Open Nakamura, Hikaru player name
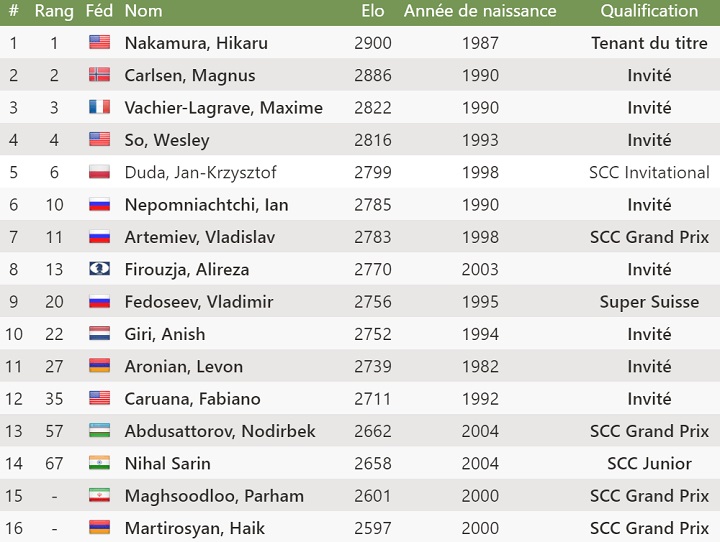720x542 pixels. pyautogui.click(x=196, y=43)
